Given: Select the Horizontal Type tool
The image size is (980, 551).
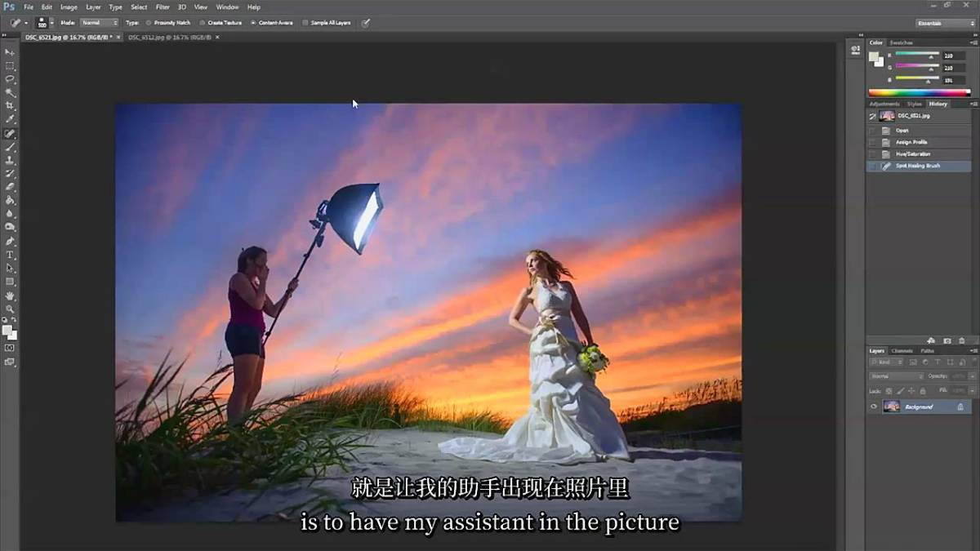Looking at the screenshot, I should pos(10,255).
